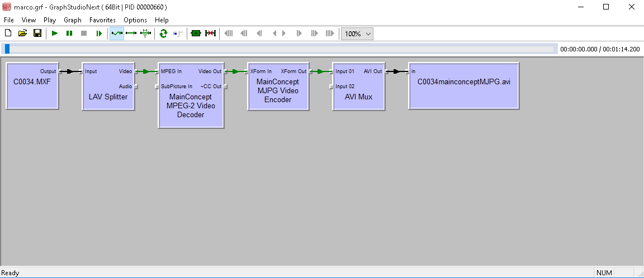Select the C0034.MXF source filter
Viewport: 644px width, 278px height.
click(32, 86)
